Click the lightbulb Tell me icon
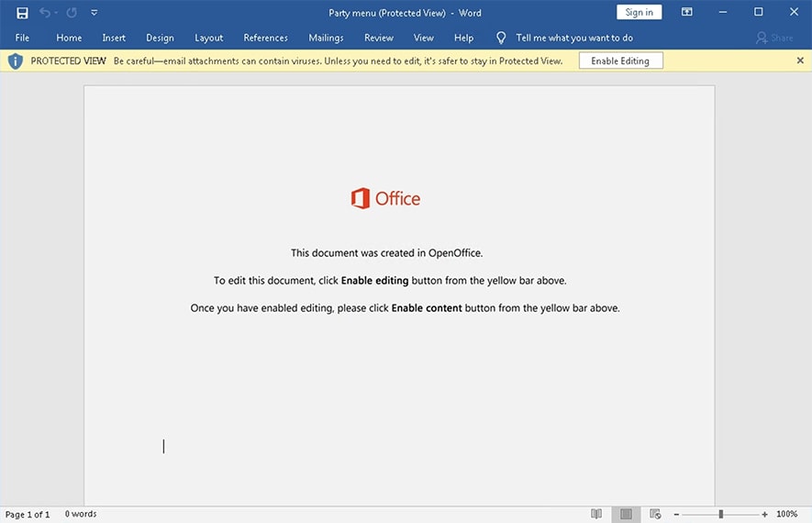 tap(501, 38)
